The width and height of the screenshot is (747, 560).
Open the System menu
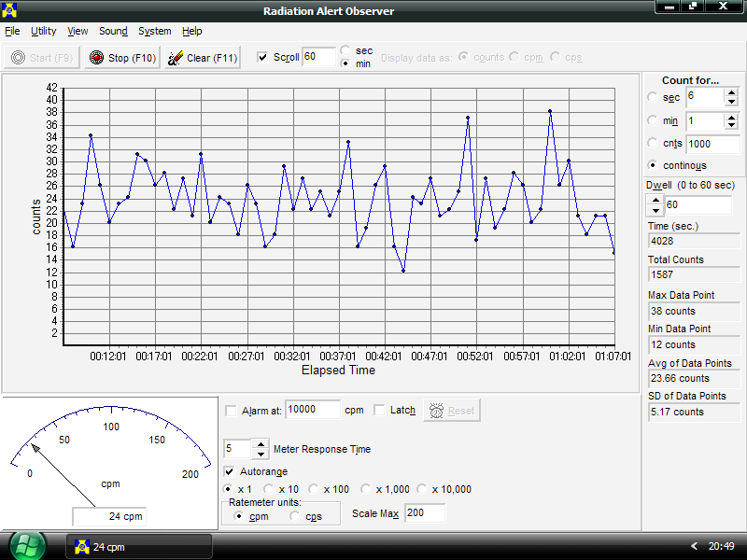(154, 31)
